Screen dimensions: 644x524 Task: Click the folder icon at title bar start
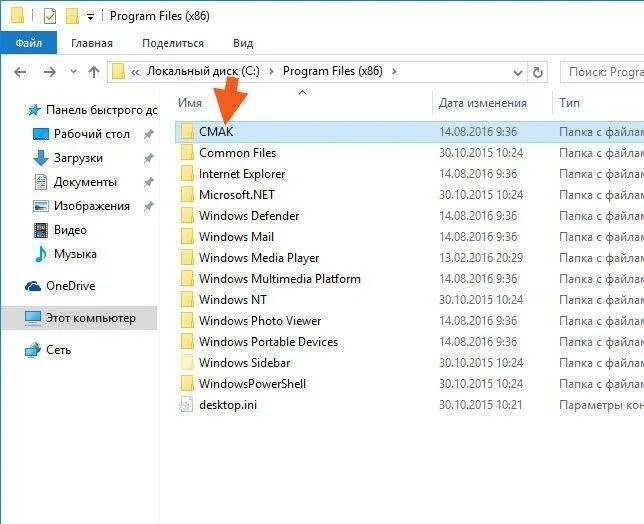17,16
